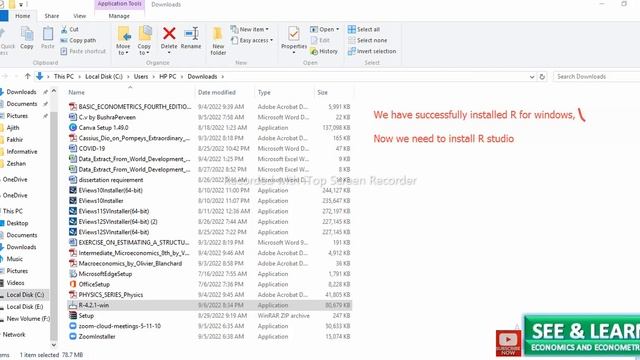Click the Up one level arrow

tap(27, 76)
